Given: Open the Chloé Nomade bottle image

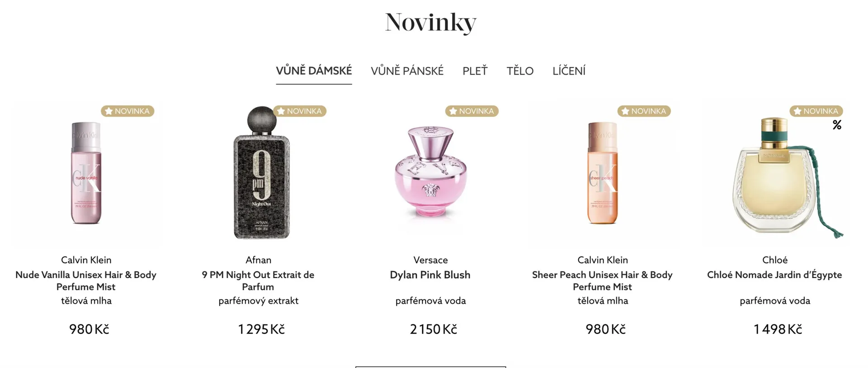Looking at the screenshot, I should pyautogui.click(x=787, y=176).
